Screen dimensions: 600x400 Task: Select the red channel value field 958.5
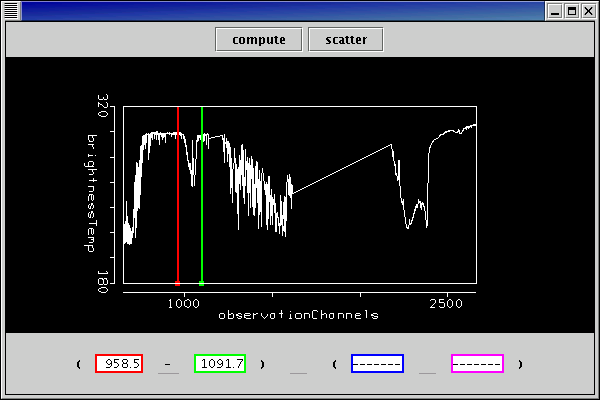point(119,364)
